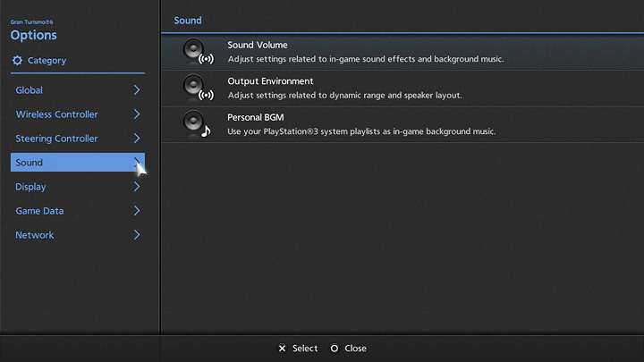Open the Wireless Controller category
This screenshot has width=644, height=362.
[x=56, y=114]
